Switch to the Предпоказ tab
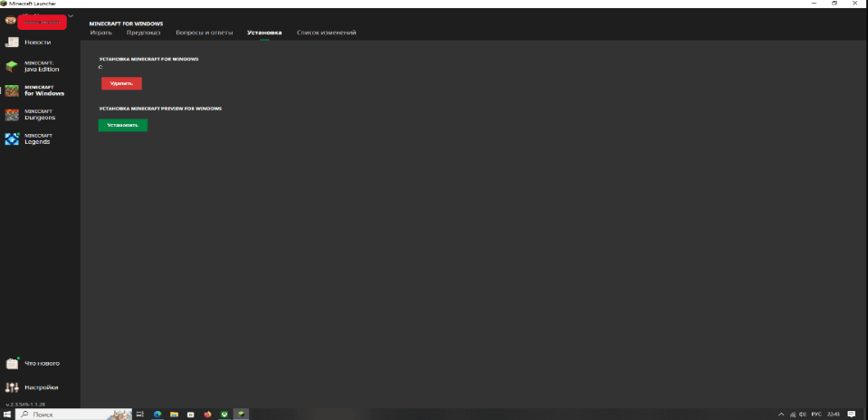This screenshot has height=420, width=868. (143, 33)
